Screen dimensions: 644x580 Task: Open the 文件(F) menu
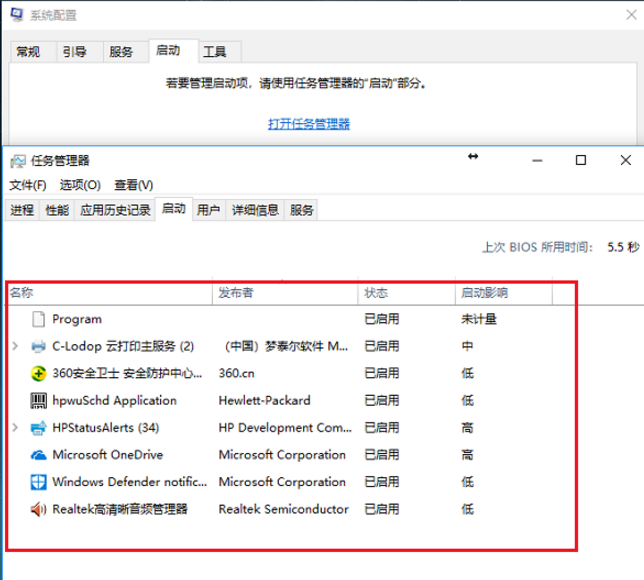coord(28,185)
